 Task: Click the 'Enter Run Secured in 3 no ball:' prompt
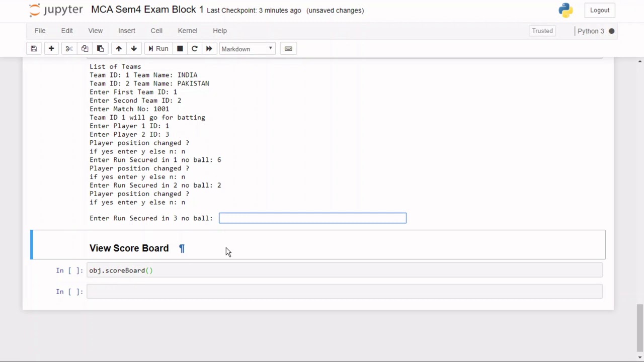tap(151, 218)
